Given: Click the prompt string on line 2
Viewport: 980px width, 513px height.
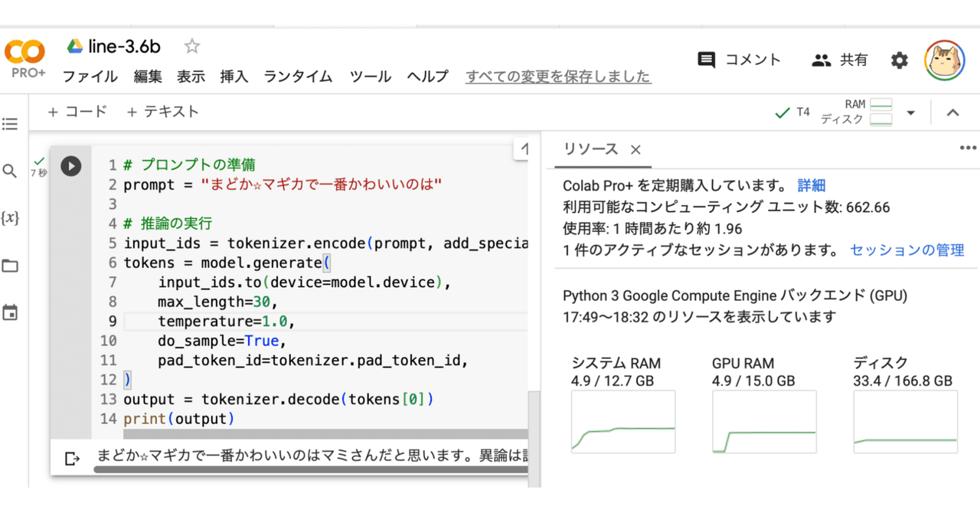Looking at the screenshot, I should click(x=322, y=185).
